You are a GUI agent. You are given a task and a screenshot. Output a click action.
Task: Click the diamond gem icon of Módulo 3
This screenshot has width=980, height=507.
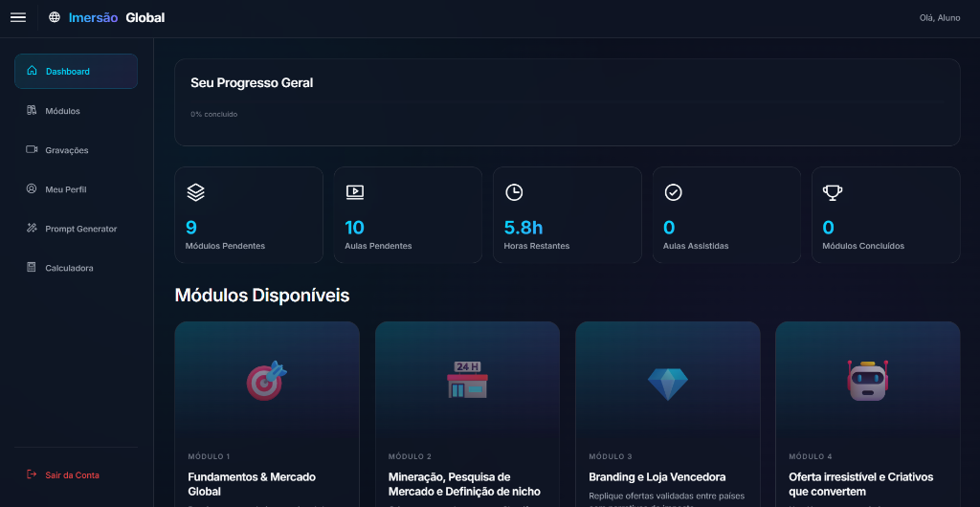tap(667, 384)
